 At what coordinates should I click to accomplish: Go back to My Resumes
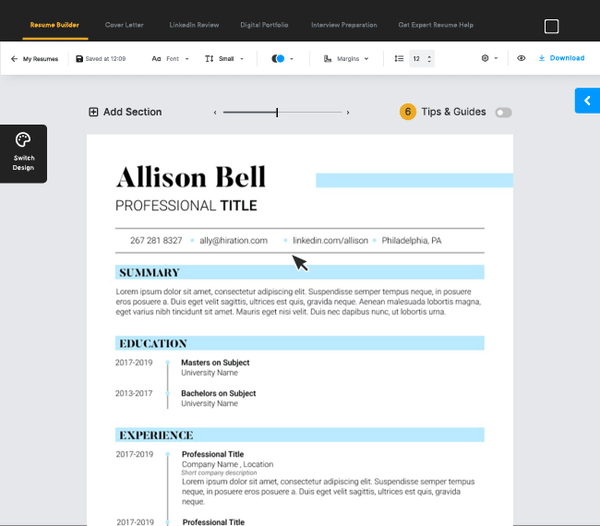(34, 59)
